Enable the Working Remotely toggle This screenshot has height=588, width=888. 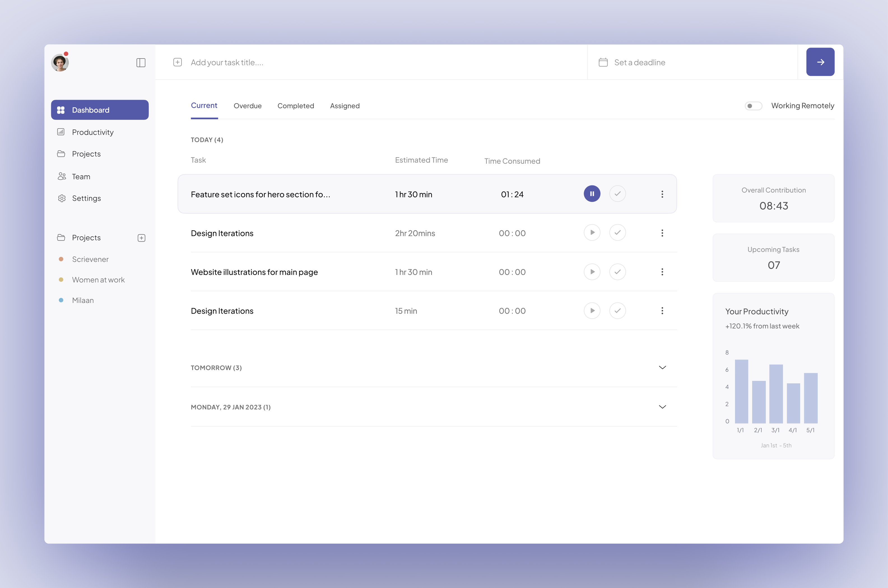753,106
